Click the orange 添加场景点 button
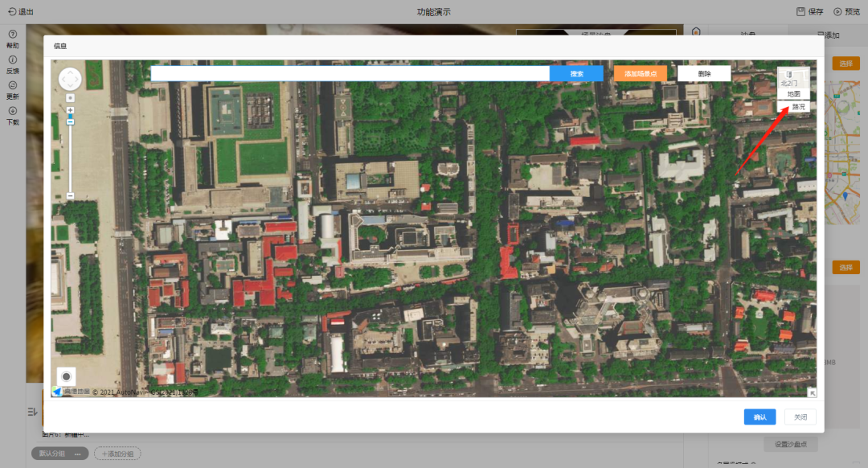 pyautogui.click(x=641, y=74)
